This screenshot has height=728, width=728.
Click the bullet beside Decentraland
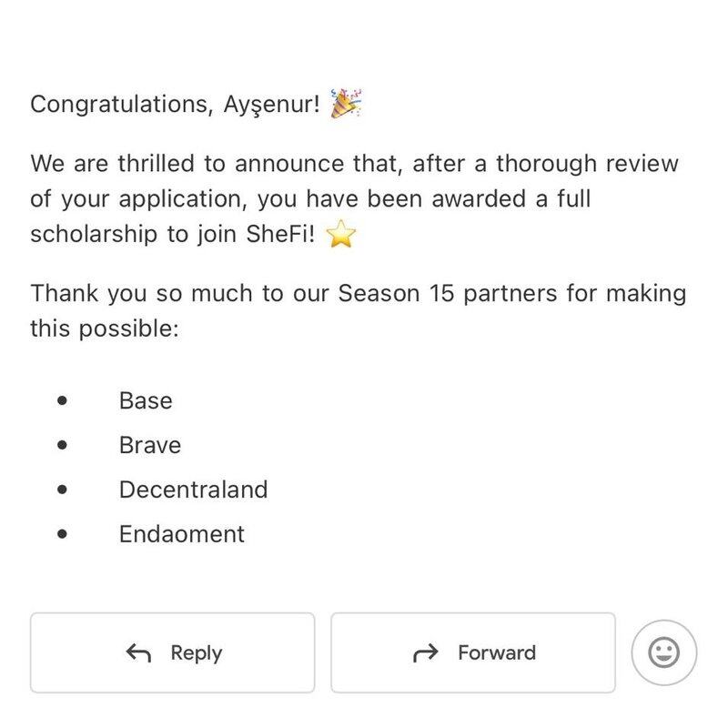[62, 490]
